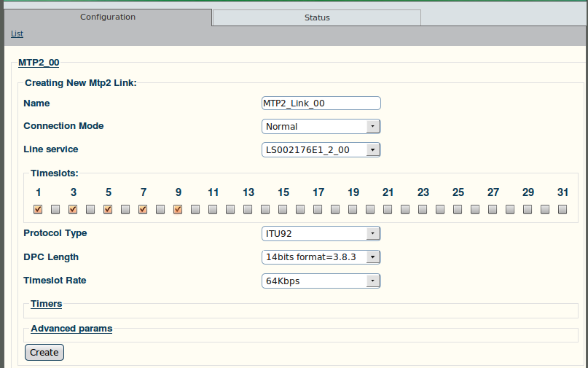Open the Connection Mode dropdown
588x368 pixels.
tap(321, 126)
